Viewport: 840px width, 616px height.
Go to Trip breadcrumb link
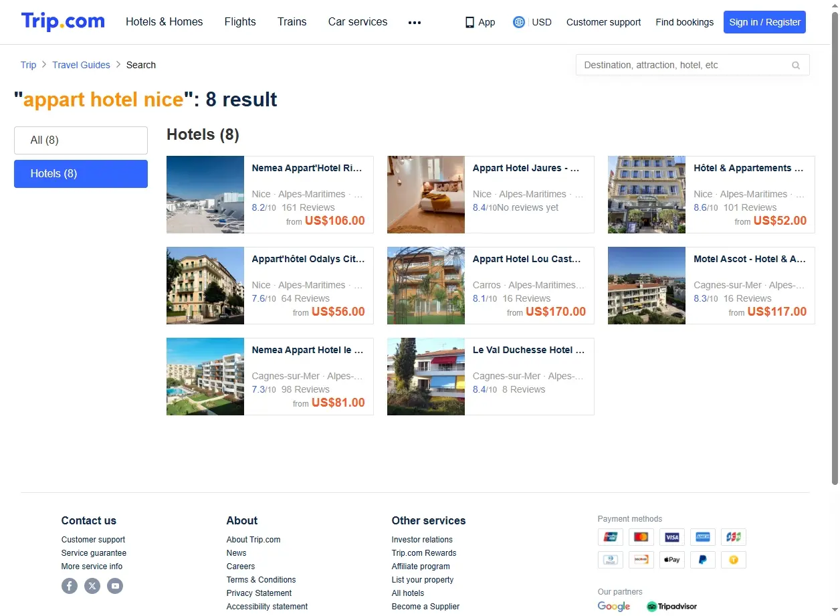pos(28,65)
